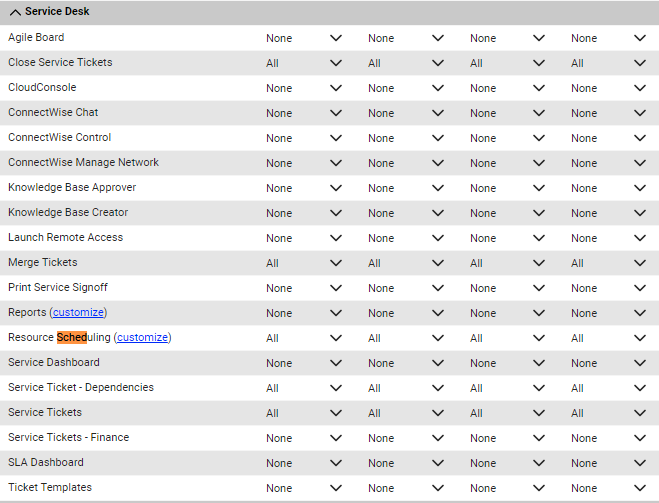Click the CloudConsole row label
This screenshot has height=503, width=659.
tap(42, 87)
